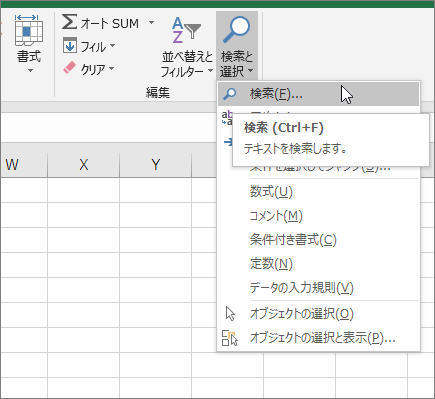Click the クリア eraser icon

(x=70, y=68)
